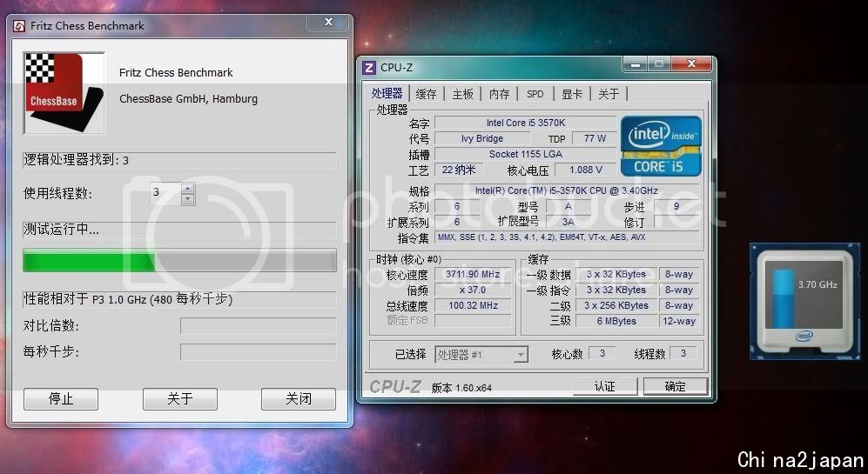
Task: Click the 关闭 button in Fritz Benchmark
Action: pos(299,399)
